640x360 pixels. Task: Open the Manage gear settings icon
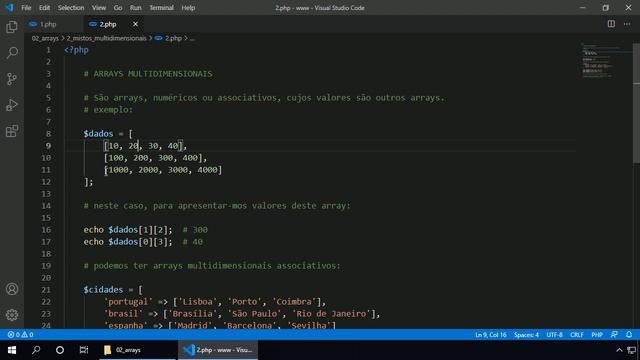tap(12, 315)
